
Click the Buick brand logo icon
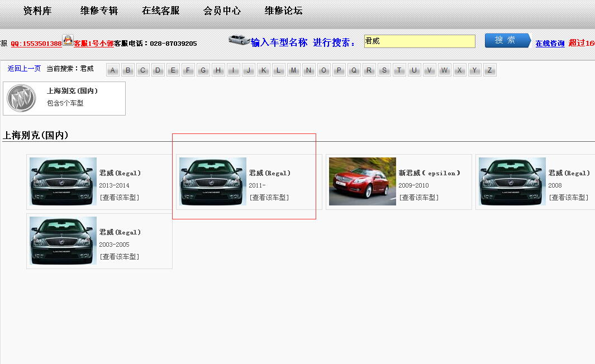pyautogui.click(x=21, y=99)
